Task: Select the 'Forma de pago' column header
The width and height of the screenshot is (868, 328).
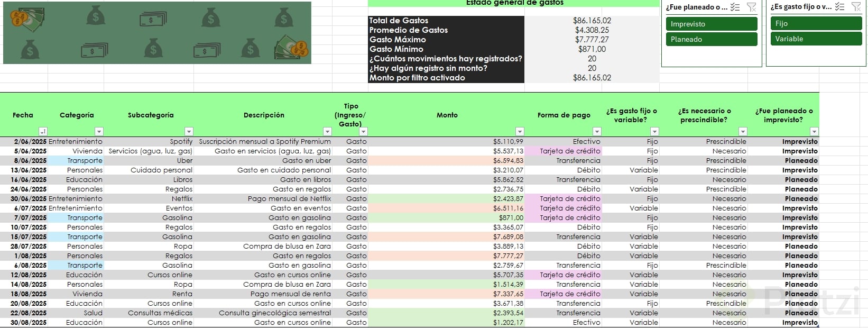Action: coord(564,115)
